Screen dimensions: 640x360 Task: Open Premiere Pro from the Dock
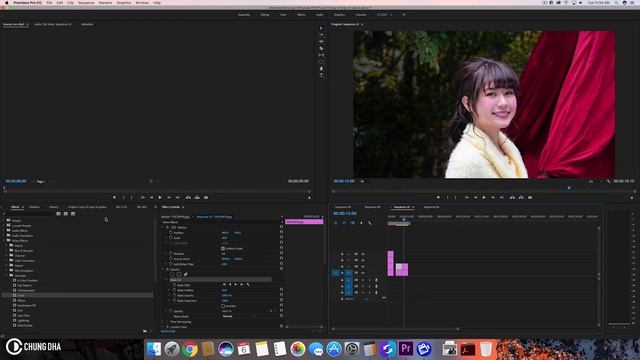click(x=406, y=349)
